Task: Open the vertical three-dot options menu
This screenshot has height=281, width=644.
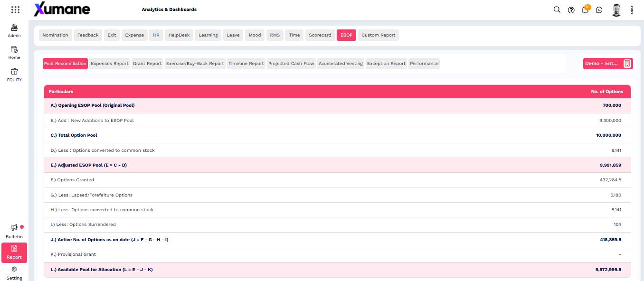Action: 632,10
